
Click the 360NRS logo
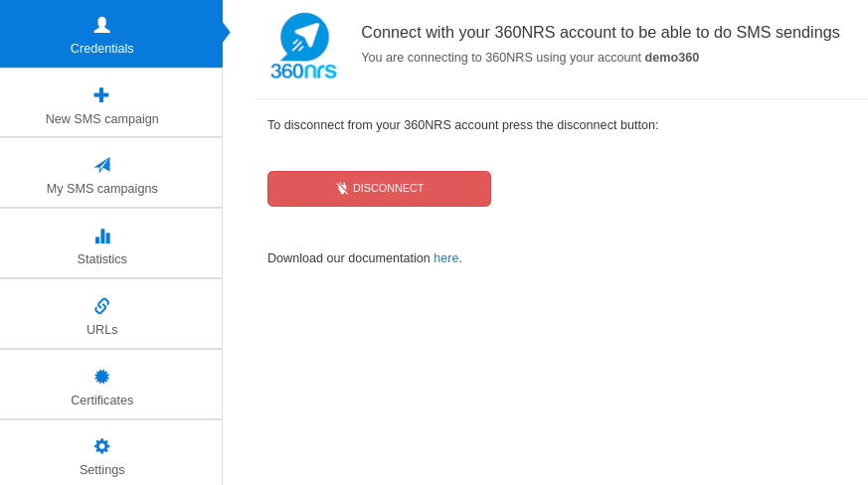[303, 47]
